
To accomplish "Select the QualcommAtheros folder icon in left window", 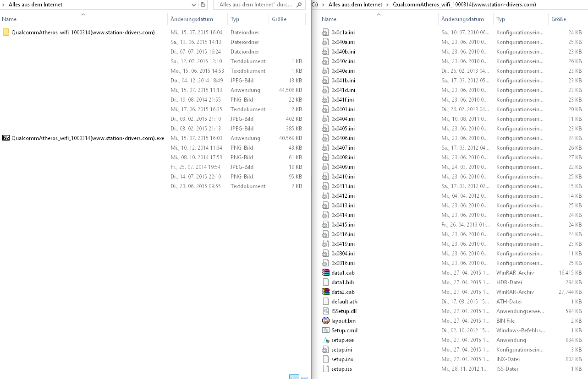I will coord(6,32).
